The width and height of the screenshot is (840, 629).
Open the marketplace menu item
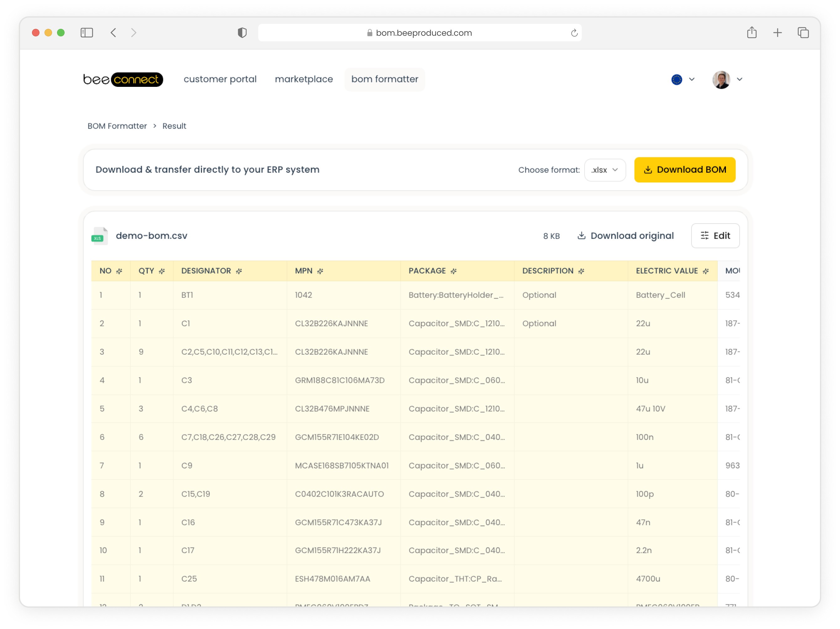point(304,79)
